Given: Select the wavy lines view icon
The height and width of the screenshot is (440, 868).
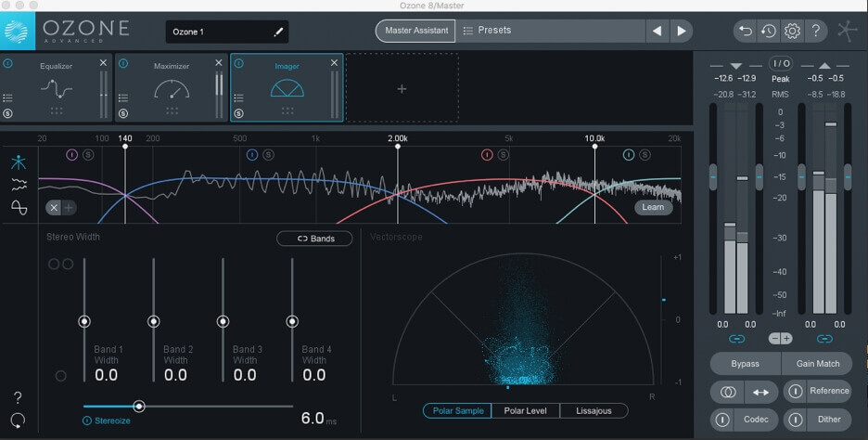Looking at the screenshot, I should (19, 185).
